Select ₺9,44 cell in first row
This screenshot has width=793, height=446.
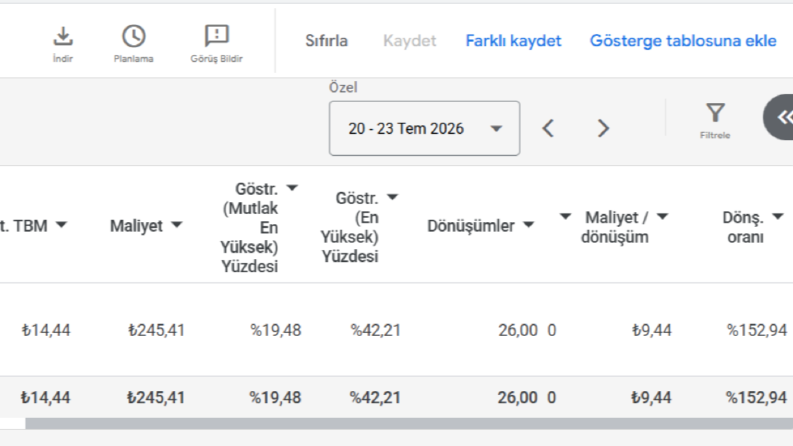click(x=651, y=330)
